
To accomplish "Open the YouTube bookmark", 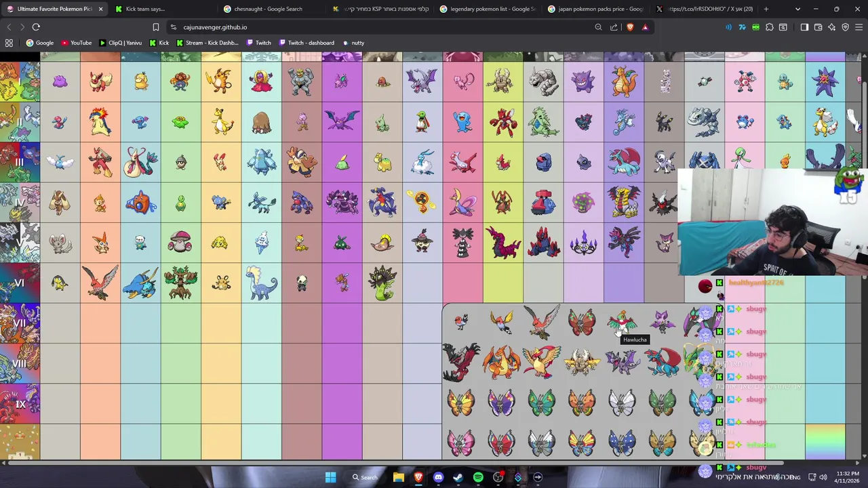I will click(76, 43).
